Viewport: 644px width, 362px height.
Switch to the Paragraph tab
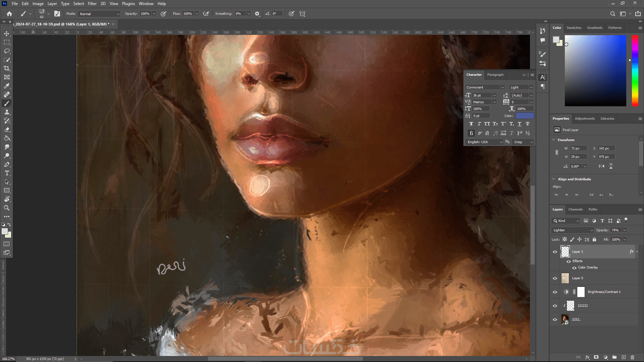[495, 75]
